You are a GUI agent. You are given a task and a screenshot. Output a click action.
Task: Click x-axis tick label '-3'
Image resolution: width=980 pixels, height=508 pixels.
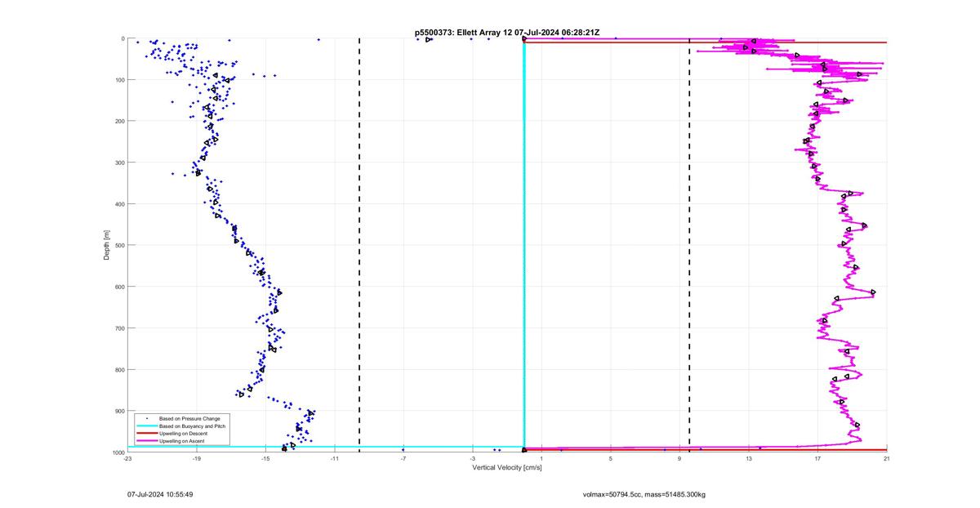click(x=472, y=459)
